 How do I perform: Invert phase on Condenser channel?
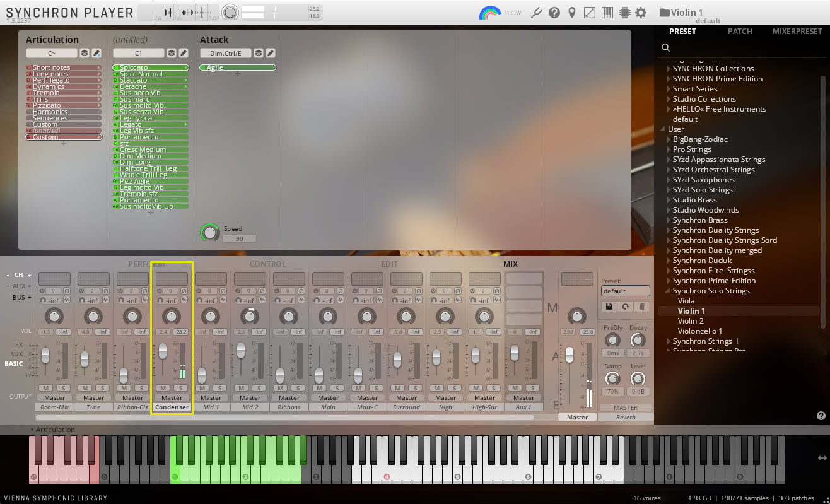pyautogui.click(x=184, y=291)
